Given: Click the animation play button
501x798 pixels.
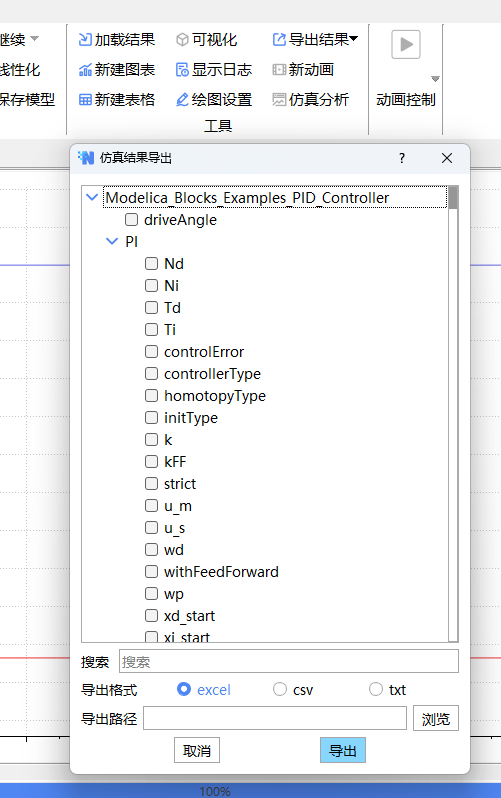Looking at the screenshot, I should tap(406, 44).
